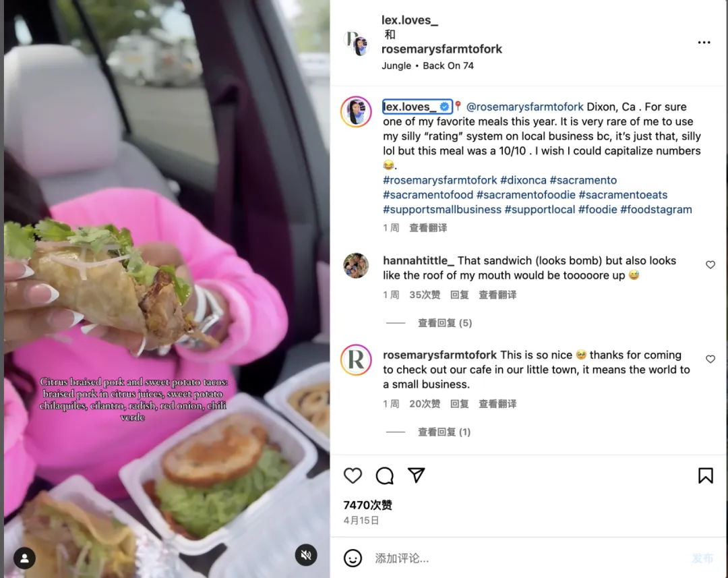Open the 7470 likes list
Image resolution: width=728 pixels, height=578 pixels.
[368, 505]
